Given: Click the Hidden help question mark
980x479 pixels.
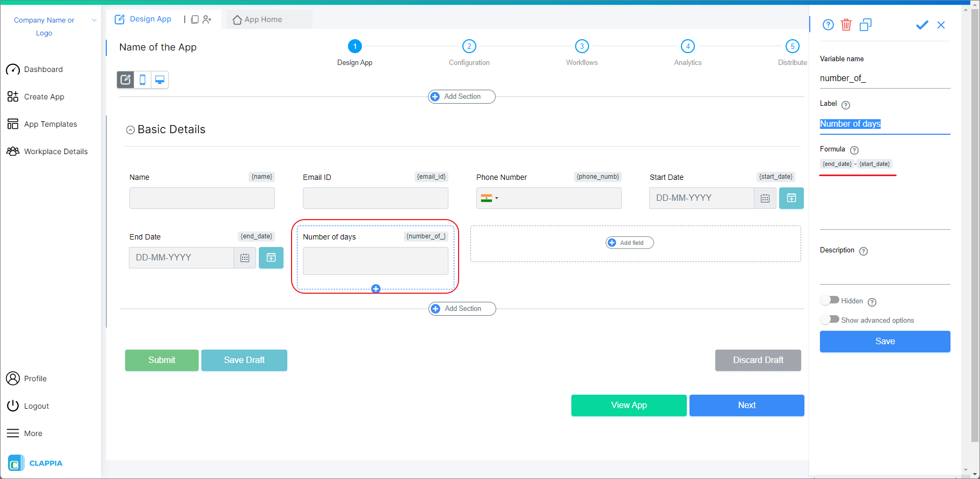Looking at the screenshot, I should click(872, 302).
